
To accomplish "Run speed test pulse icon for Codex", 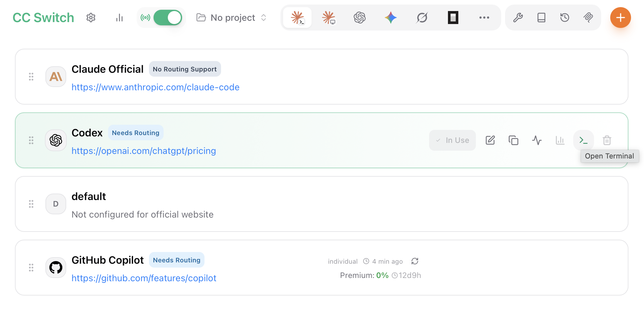I will click(x=537, y=140).
